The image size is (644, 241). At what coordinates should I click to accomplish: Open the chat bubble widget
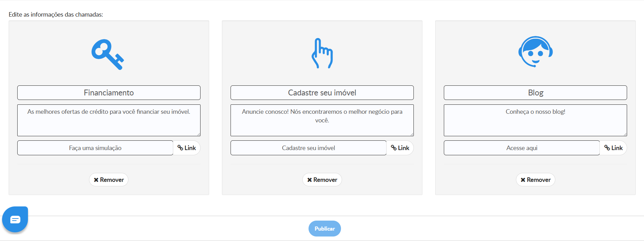click(15, 219)
